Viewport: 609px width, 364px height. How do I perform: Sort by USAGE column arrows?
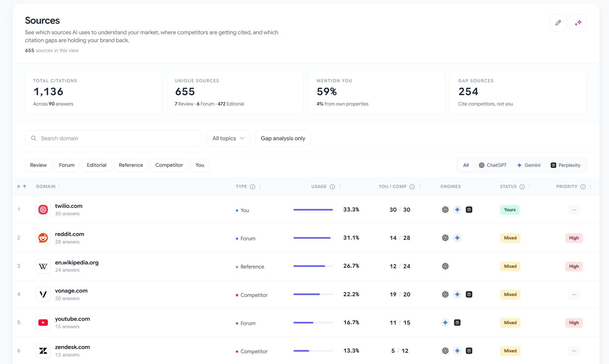[340, 187]
